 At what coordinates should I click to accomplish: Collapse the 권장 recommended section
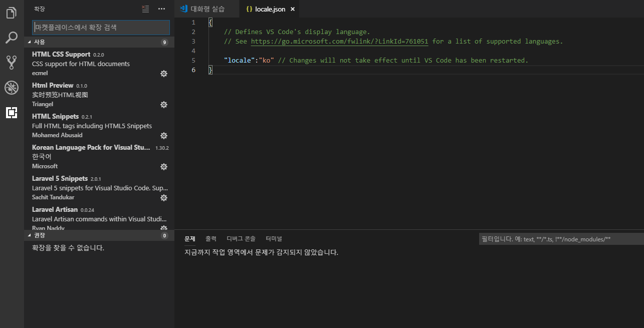coord(99,235)
